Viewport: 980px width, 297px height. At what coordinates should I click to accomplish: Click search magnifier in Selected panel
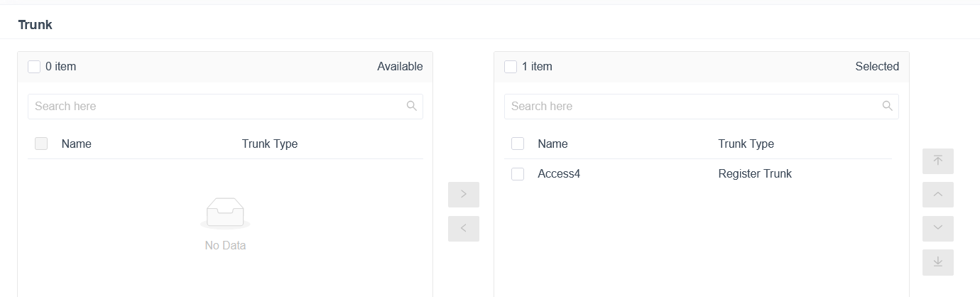point(887,106)
